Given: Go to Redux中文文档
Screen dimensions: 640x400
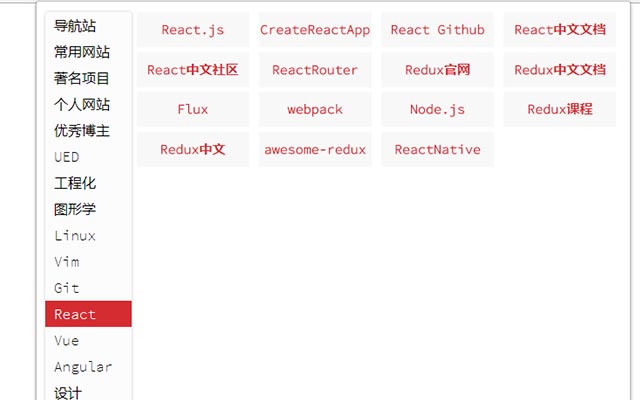Looking at the screenshot, I should point(560,69).
